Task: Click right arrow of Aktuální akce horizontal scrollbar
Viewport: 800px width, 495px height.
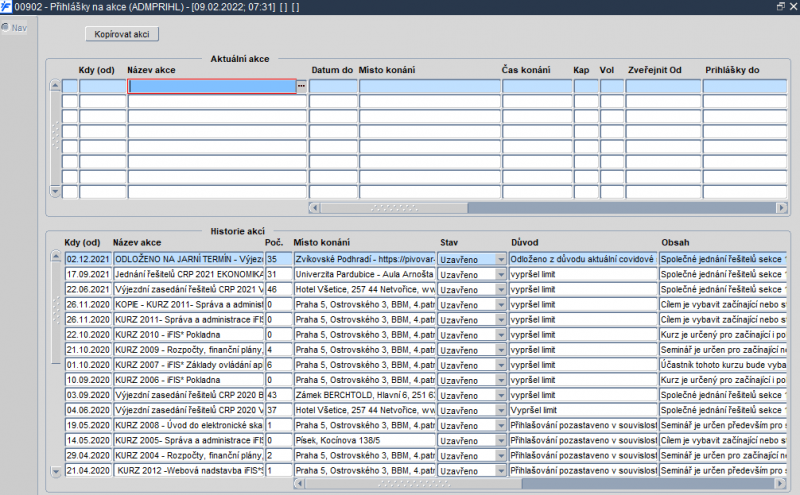Action: click(x=781, y=208)
